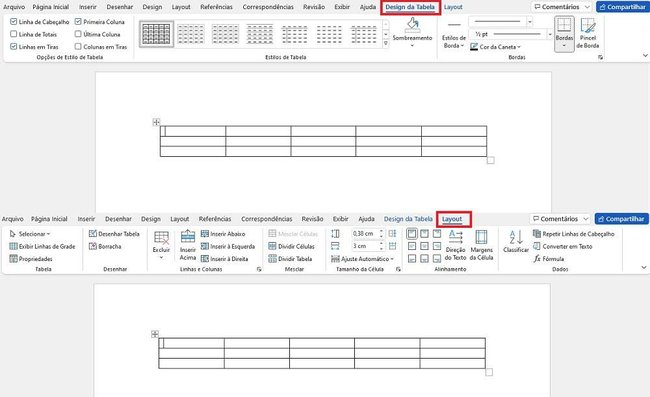Click Inserir Acima icon
This screenshot has width=650, height=397.
188,245
